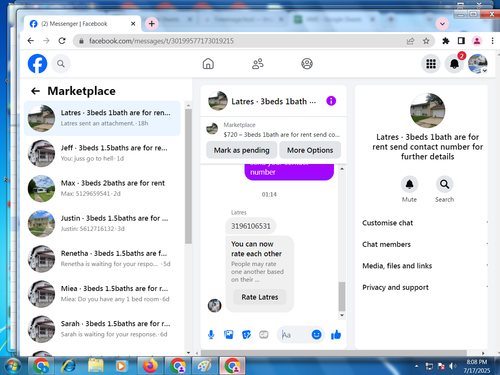The width and height of the screenshot is (500, 375).
Task: Open the Latres 3beds 1bath conversation
Action: [x=102, y=118]
